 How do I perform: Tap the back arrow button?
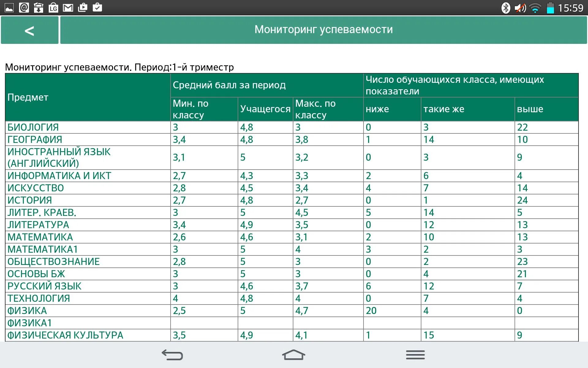coord(29,30)
